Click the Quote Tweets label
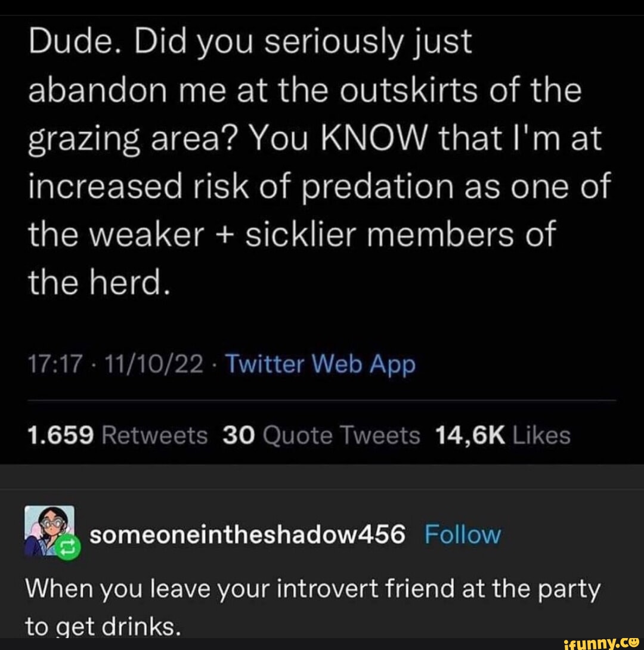The width and height of the screenshot is (644, 650). click(x=343, y=435)
